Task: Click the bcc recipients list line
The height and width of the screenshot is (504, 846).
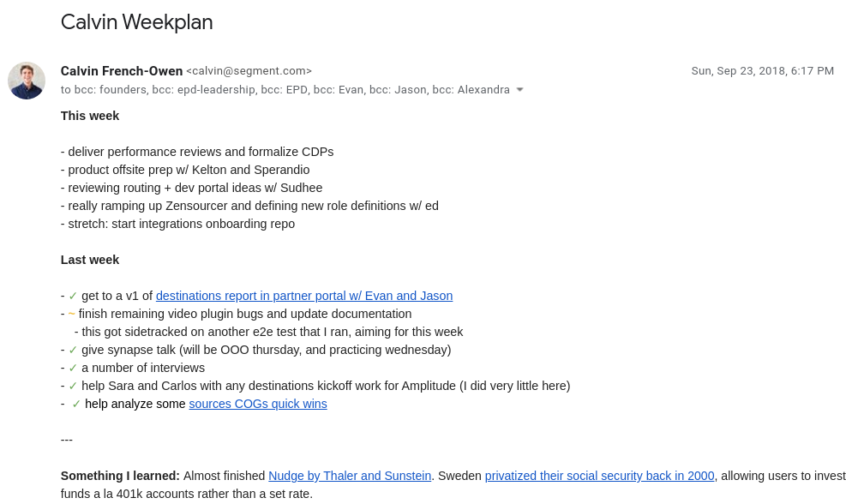Action: tap(285, 90)
